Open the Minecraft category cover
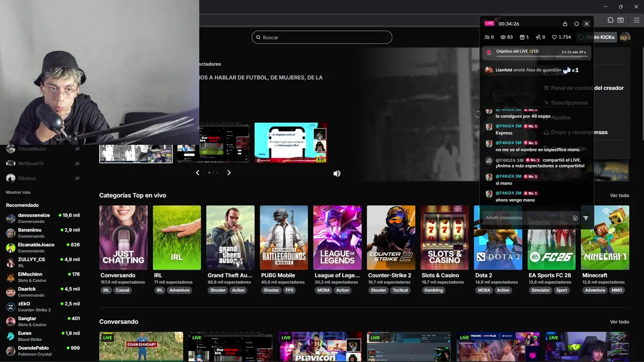This screenshot has height=362, width=644. [x=605, y=237]
